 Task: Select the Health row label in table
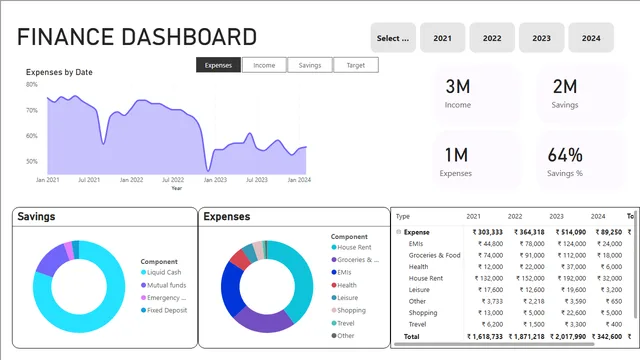point(418,267)
